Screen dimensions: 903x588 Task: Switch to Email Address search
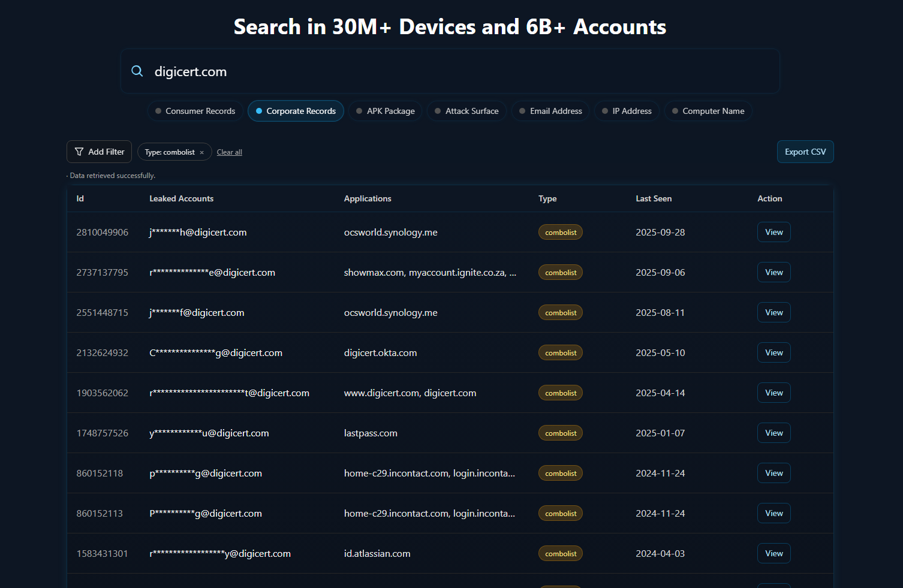(550, 111)
